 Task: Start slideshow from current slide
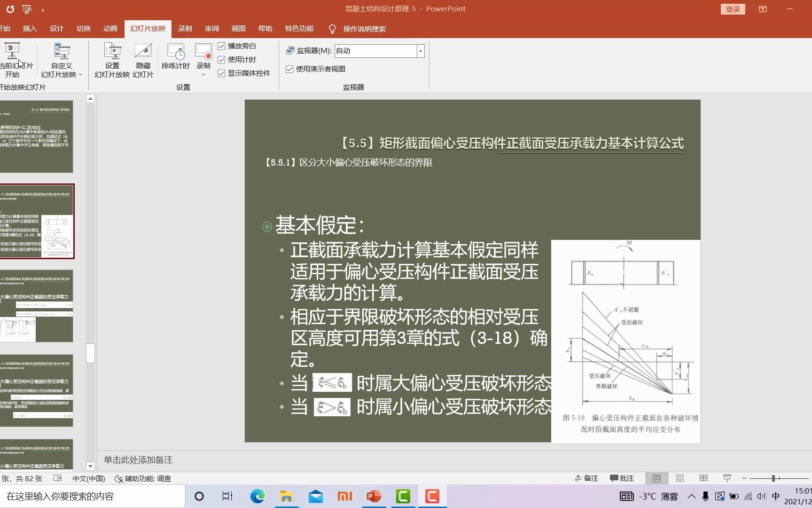click(x=14, y=59)
